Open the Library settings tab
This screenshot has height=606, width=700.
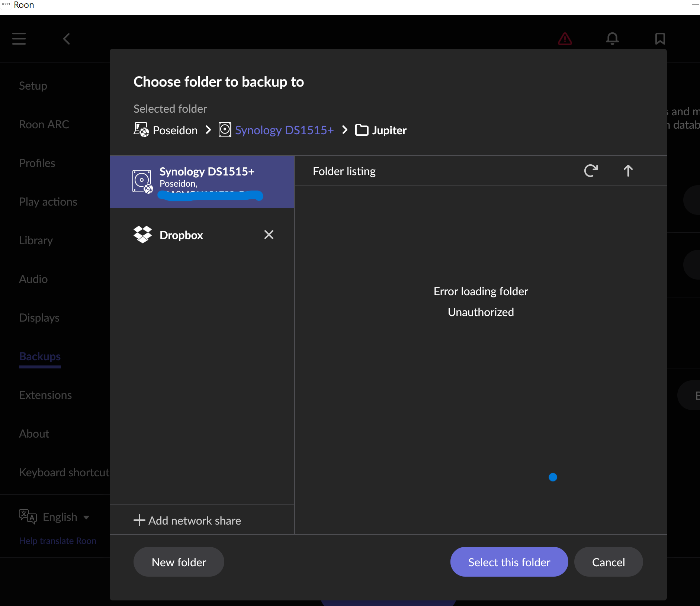click(x=36, y=241)
